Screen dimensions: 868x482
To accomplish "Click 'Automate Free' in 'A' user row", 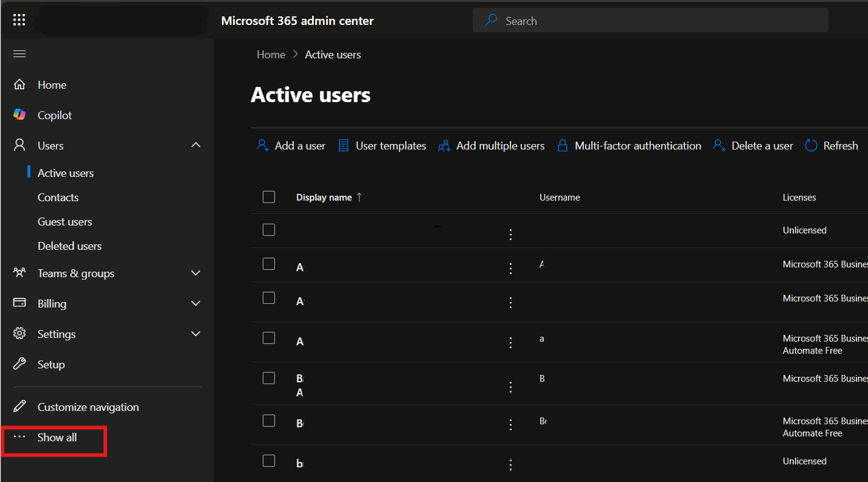I will [x=813, y=351].
